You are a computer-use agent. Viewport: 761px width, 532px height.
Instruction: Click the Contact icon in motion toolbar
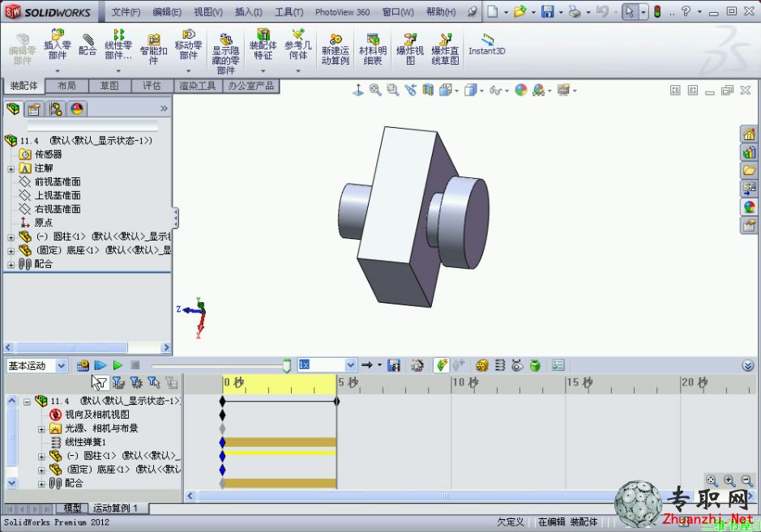(517, 365)
